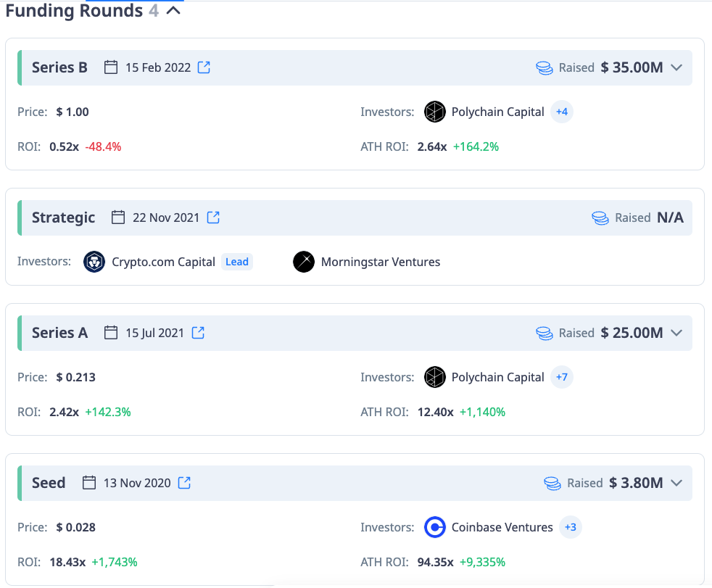Click calendar icon beside 13 Nov 2020
The width and height of the screenshot is (712, 588).
tap(89, 483)
